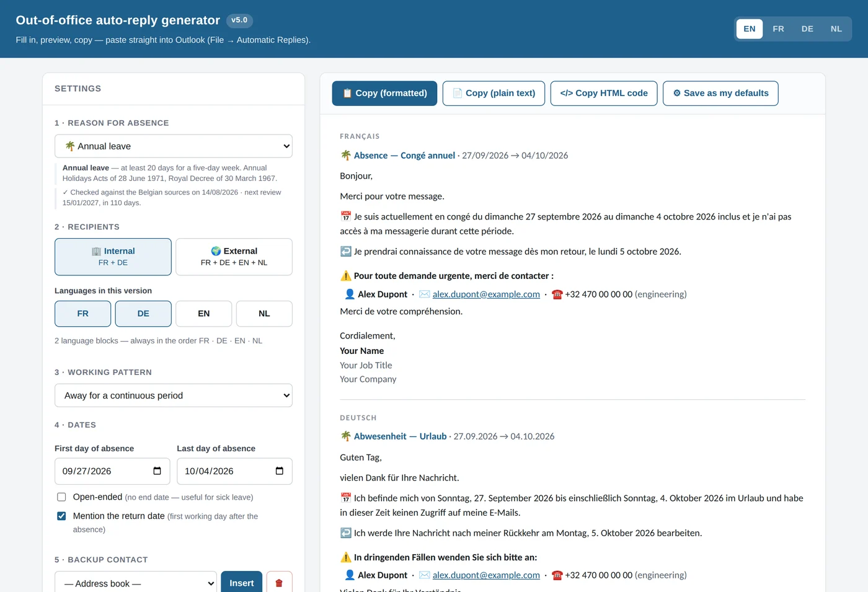Open the Address book dropdown
This screenshot has width=868, height=592.
136,583
